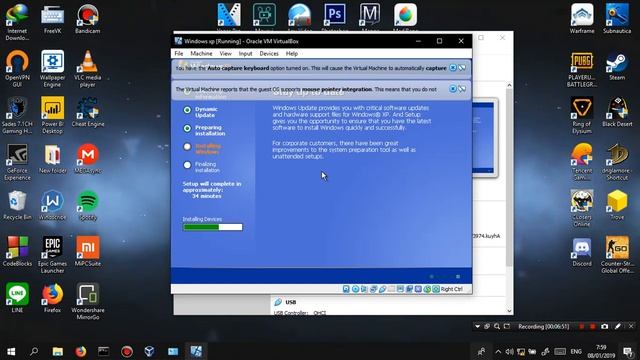Screen dimensions: 640x360
Task: Open the Windows notification center
Action: pyautogui.click(x=628, y=351)
